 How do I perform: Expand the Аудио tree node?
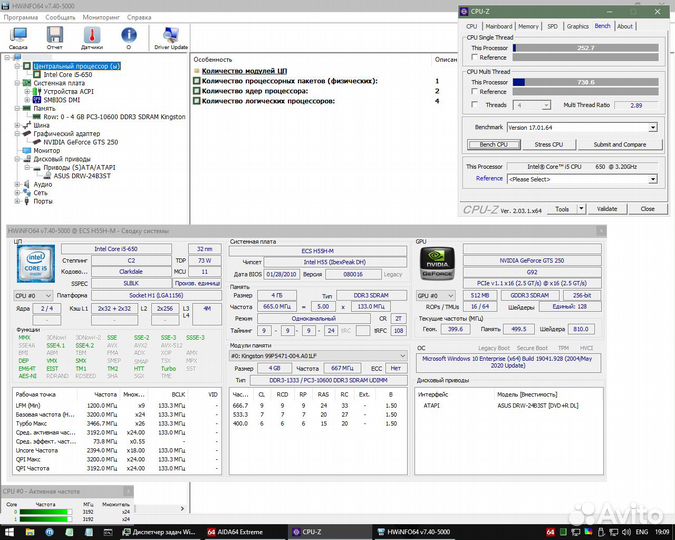17,184
